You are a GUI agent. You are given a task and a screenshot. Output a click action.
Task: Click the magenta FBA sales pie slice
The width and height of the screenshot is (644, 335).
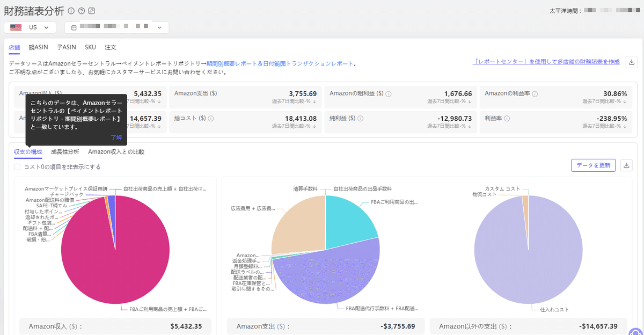point(115,258)
